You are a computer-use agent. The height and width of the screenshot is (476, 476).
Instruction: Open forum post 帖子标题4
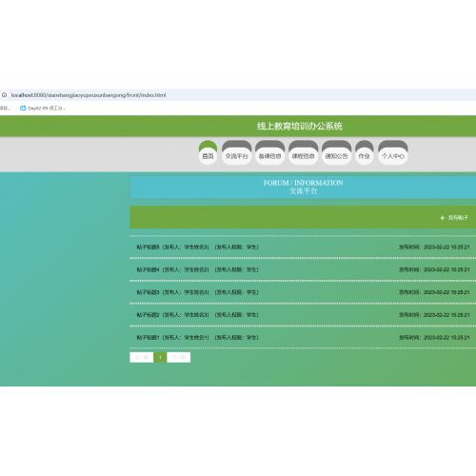(303, 269)
